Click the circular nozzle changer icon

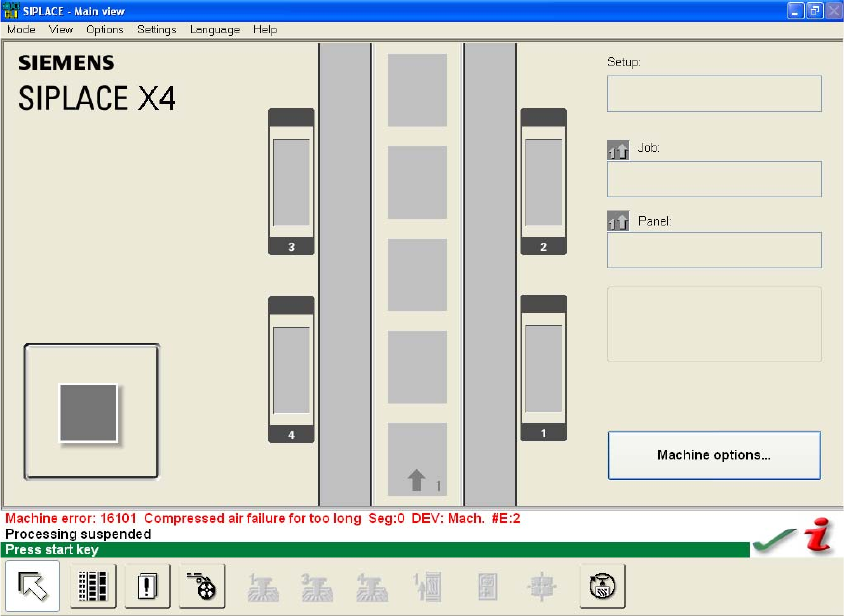click(x=602, y=586)
